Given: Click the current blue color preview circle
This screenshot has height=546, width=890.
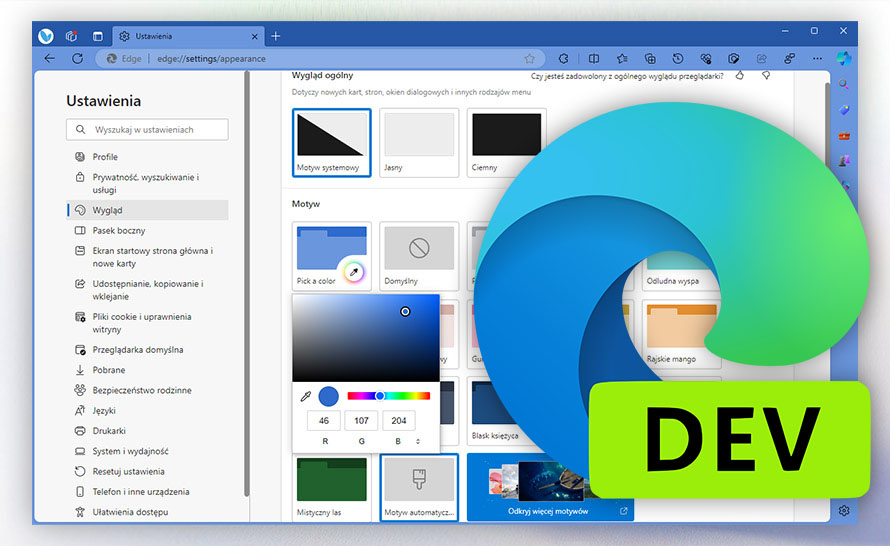Looking at the screenshot, I should click(x=329, y=396).
